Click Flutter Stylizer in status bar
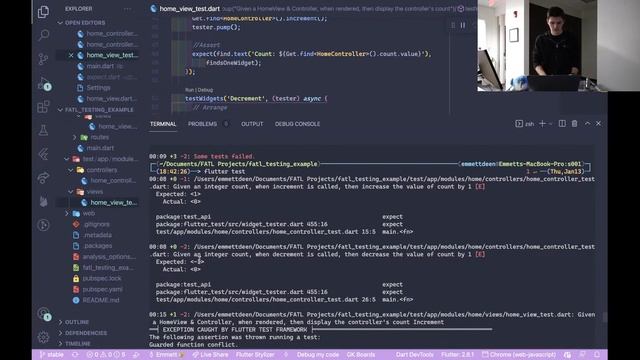This screenshot has width=640, height=360. pyautogui.click(x=255, y=355)
